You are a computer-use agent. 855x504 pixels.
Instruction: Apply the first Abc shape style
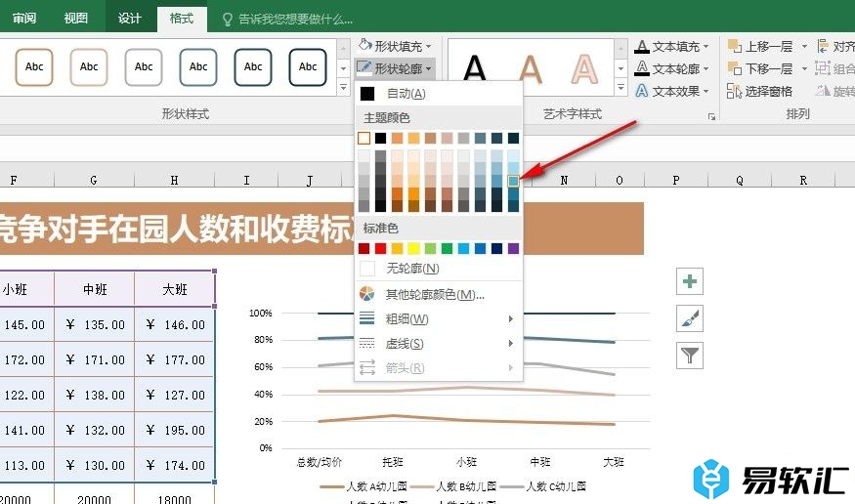[34, 67]
